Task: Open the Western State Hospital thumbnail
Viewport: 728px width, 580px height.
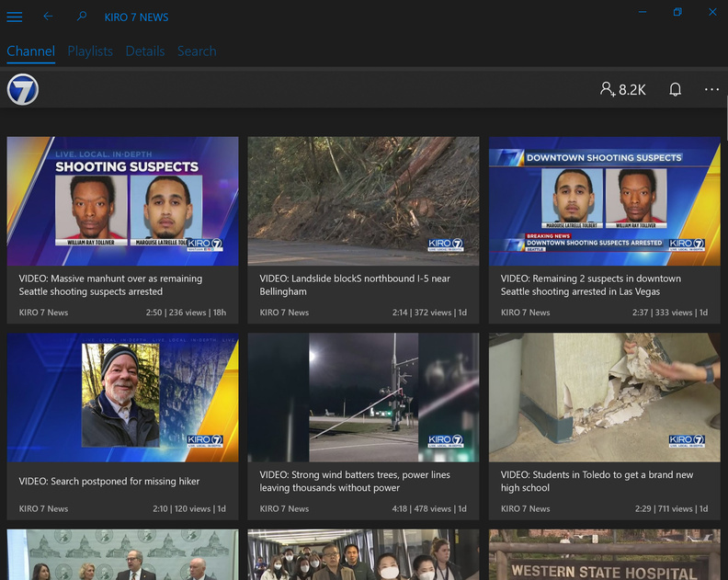Action: (x=605, y=554)
